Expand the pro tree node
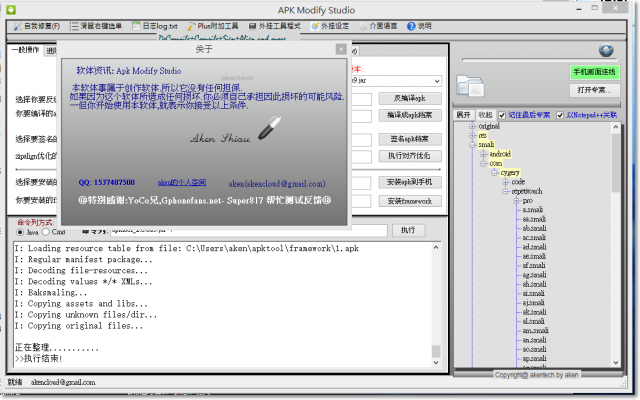Viewport: 640px width, 400px height. [516, 201]
